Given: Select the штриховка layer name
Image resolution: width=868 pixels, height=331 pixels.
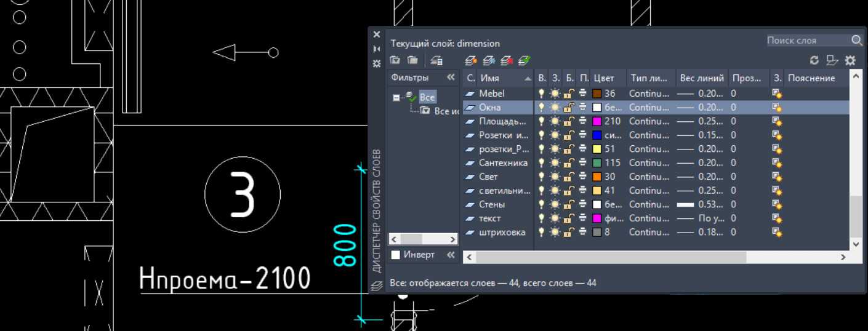Looking at the screenshot, I should tap(502, 232).
